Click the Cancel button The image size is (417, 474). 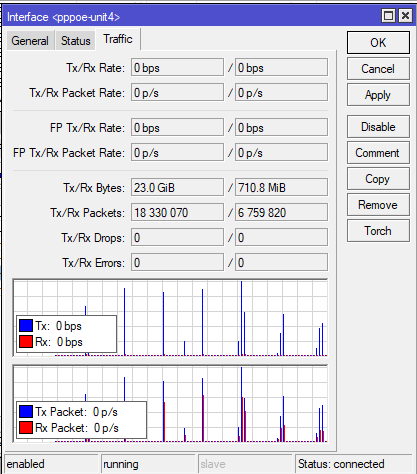[x=378, y=69]
